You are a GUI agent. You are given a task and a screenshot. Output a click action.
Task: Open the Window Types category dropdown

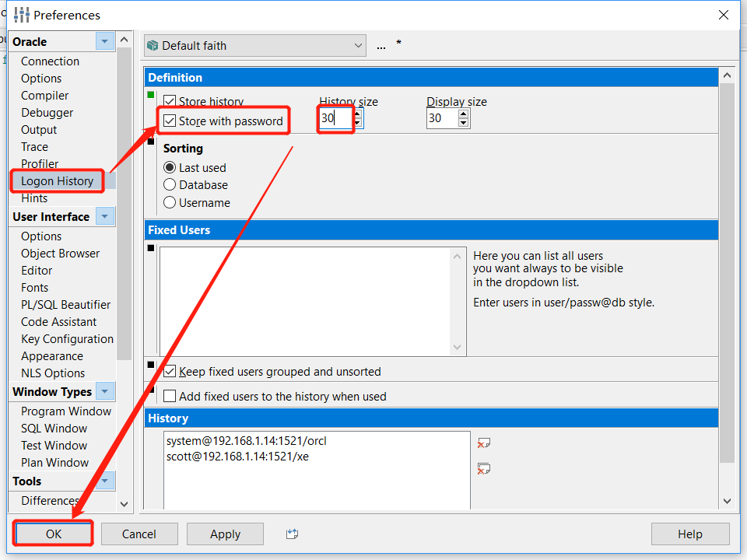click(106, 391)
